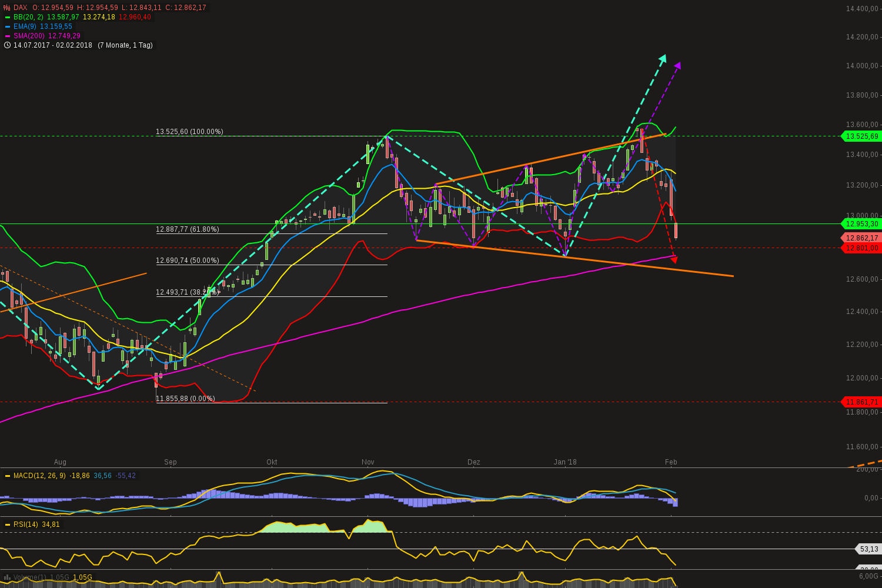Viewport: 882px width, 588px height.
Task: Click the Fibonacci label 13.525,60 (100.00%)
Action: click(x=189, y=132)
